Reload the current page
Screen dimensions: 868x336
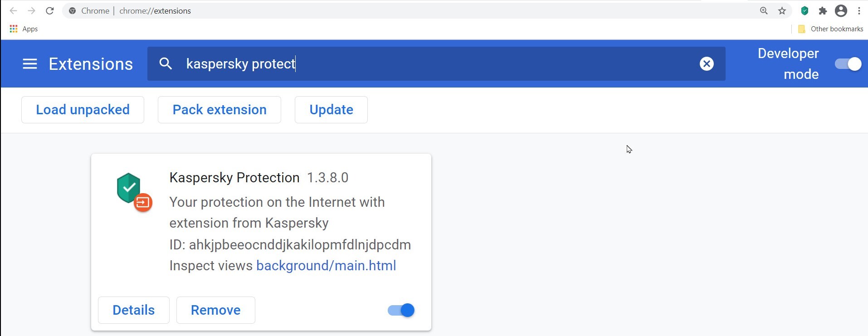(x=50, y=11)
